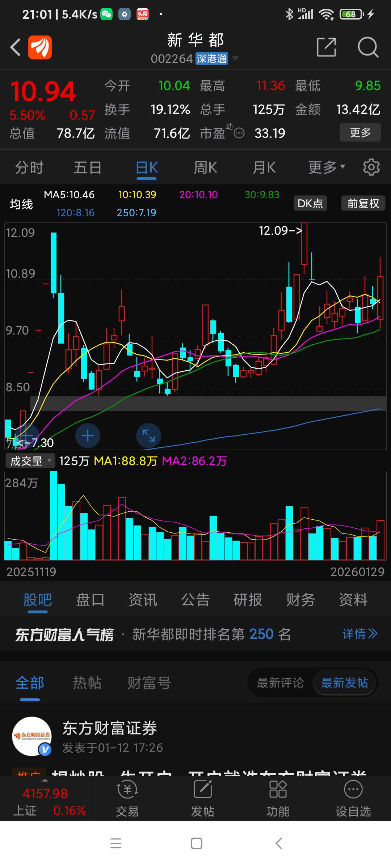Viewport: 391px width, 868px height.
Task: Tap the WeChat notification icon
Action: pyautogui.click(x=106, y=14)
